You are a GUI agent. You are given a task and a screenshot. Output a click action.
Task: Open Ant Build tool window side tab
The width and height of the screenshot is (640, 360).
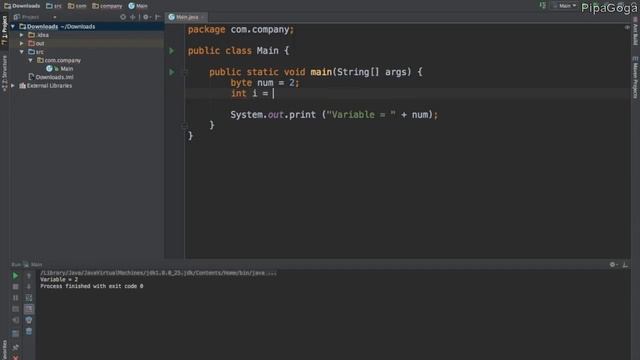tap(636, 31)
